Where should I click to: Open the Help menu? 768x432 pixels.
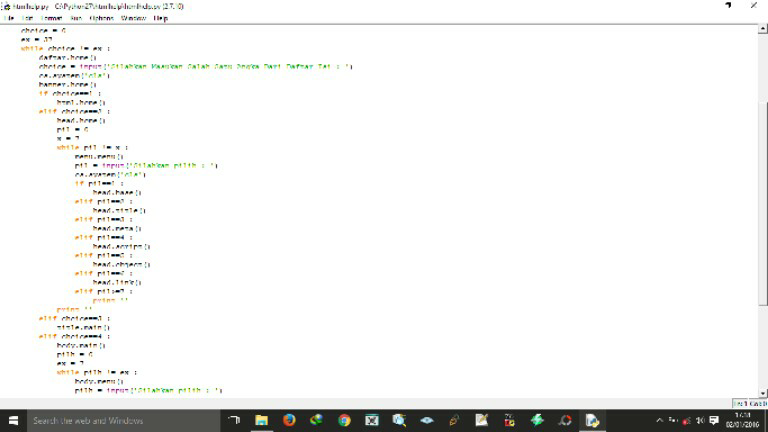(161, 18)
